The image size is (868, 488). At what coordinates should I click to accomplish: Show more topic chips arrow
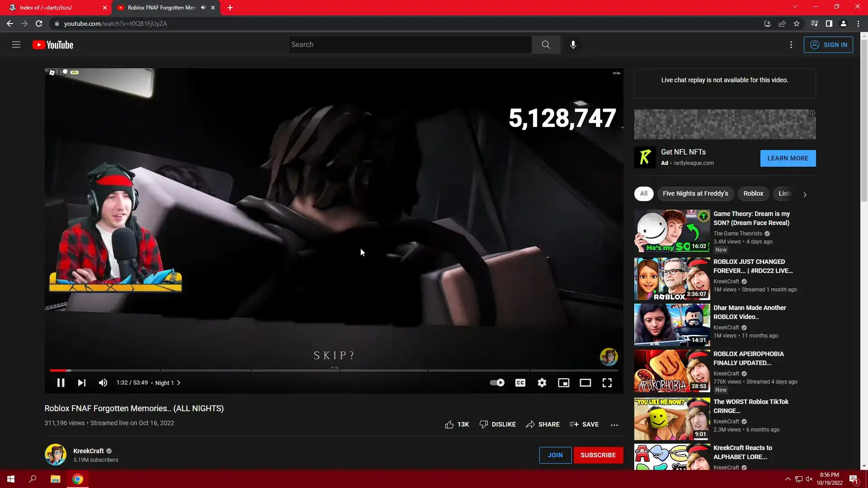click(x=805, y=194)
